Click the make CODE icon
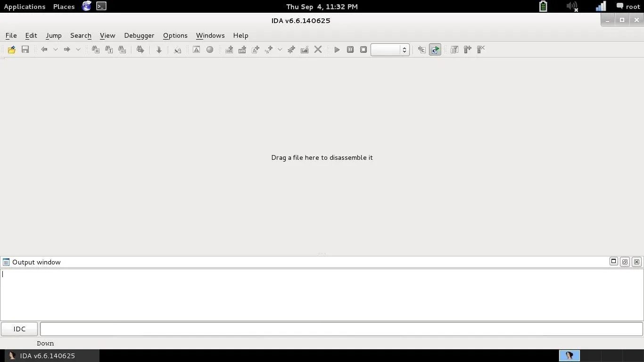644x362 pixels. click(x=229, y=49)
